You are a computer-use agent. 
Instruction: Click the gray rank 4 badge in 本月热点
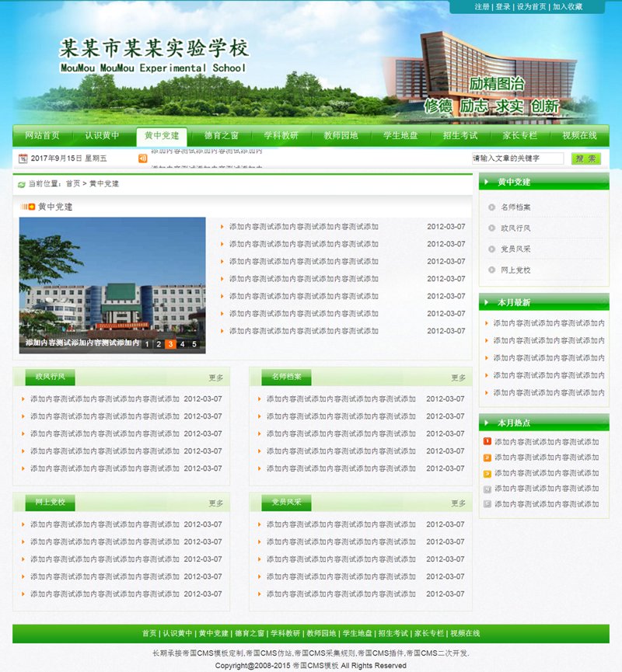click(x=487, y=489)
